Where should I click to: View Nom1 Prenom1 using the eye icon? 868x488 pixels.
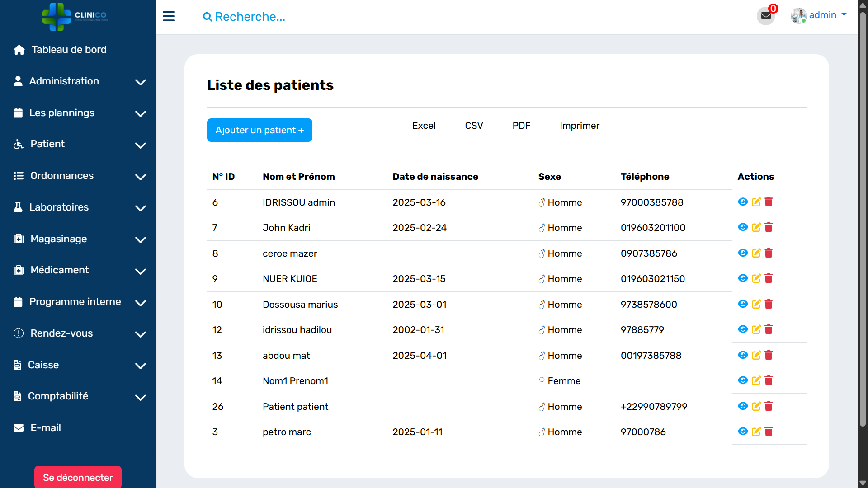coord(743,380)
